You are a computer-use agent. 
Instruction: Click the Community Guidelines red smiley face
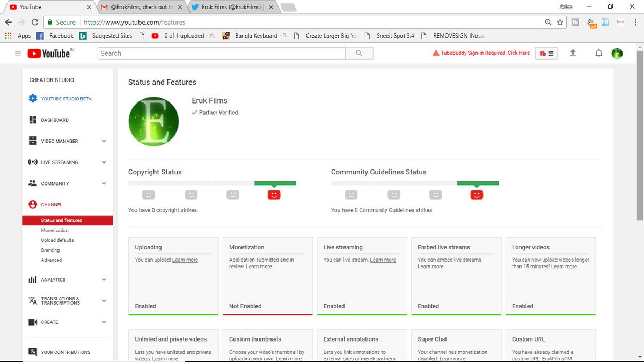[x=477, y=194]
